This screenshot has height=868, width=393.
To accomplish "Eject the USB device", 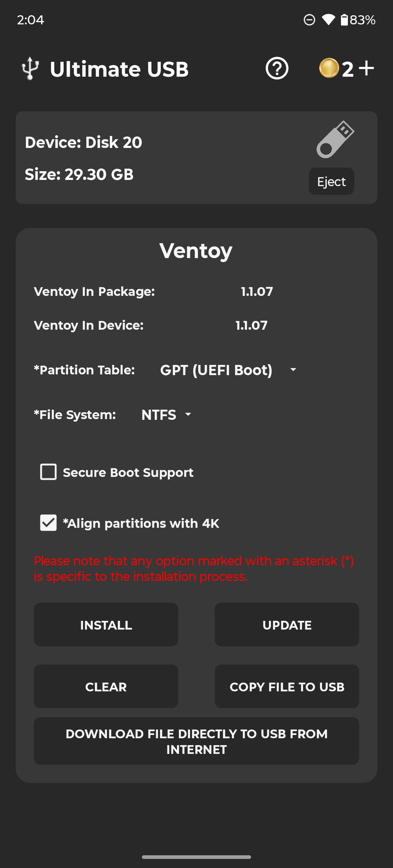I will click(332, 181).
